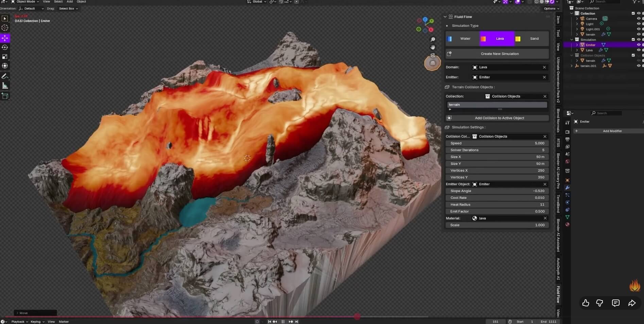This screenshot has width=644, height=324.
Task: Click the Add Cube tool icon
Action: pos(5,96)
